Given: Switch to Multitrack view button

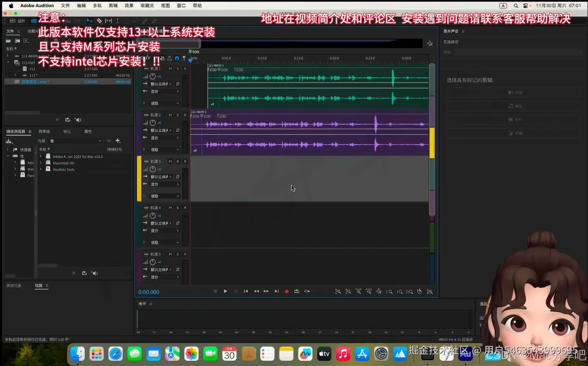Looking at the screenshot, I should (x=34, y=21).
